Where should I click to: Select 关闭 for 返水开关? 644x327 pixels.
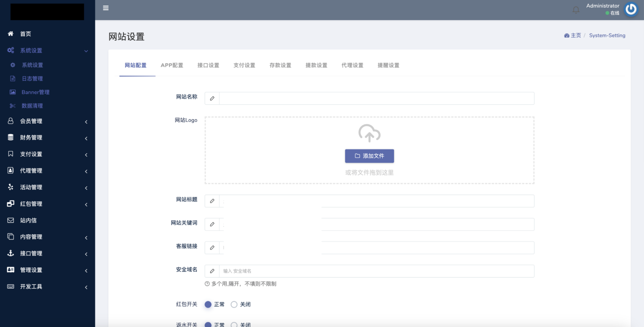pyautogui.click(x=234, y=324)
